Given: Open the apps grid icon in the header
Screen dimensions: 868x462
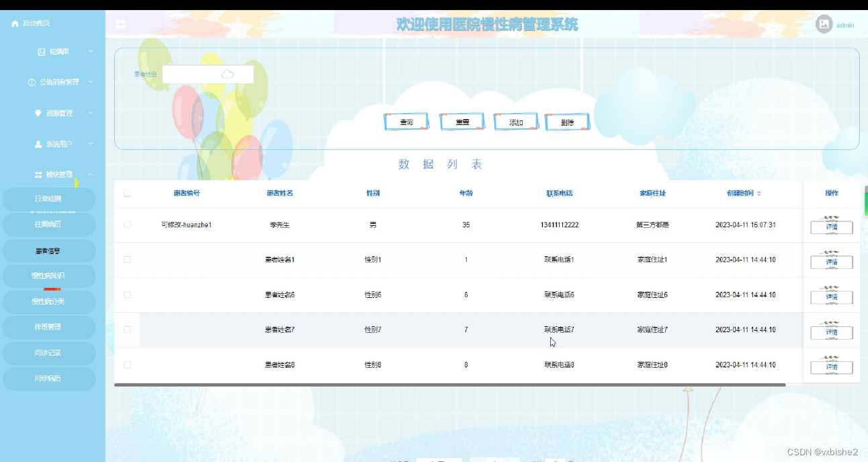Looking at the screenshot, I should 120,24.
